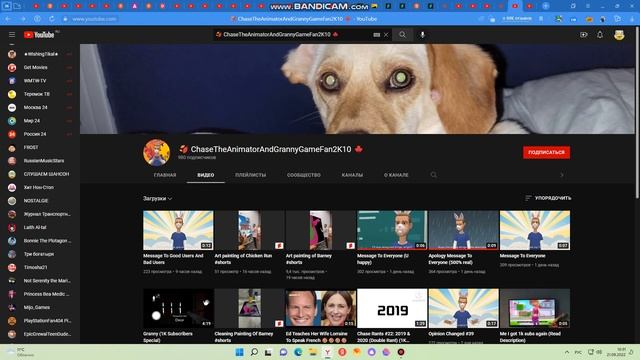This screenshot has height=360, width=640.
Task: Open video Message To Good Users And Bad Users
Action: (178, 230)
